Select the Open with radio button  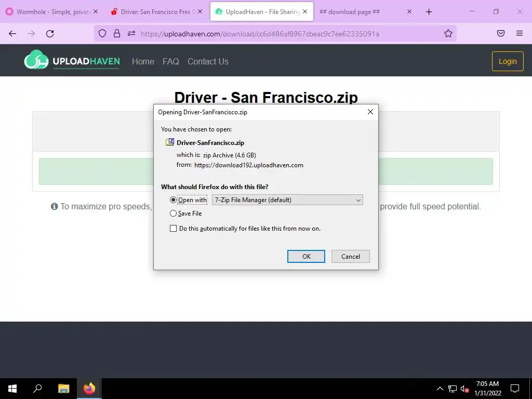click(x=173, y=200)
